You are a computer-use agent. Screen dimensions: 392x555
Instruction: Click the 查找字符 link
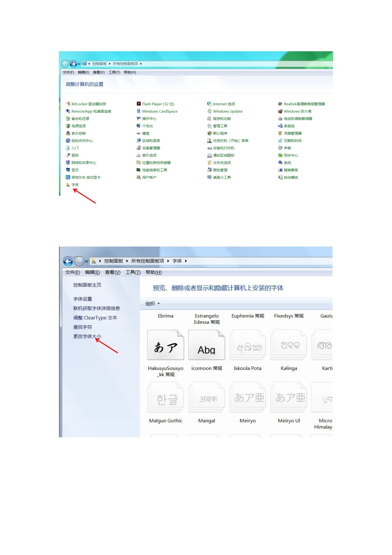coord(83,327)
